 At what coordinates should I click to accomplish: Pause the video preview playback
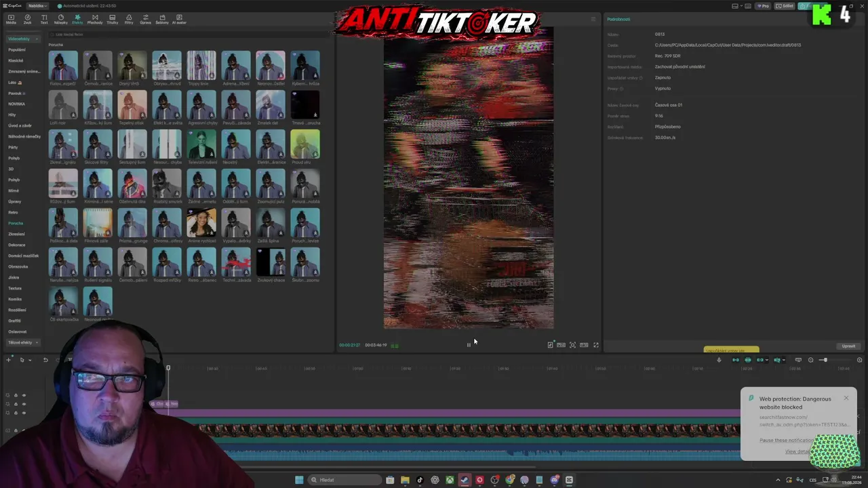(x=469, y=345)
